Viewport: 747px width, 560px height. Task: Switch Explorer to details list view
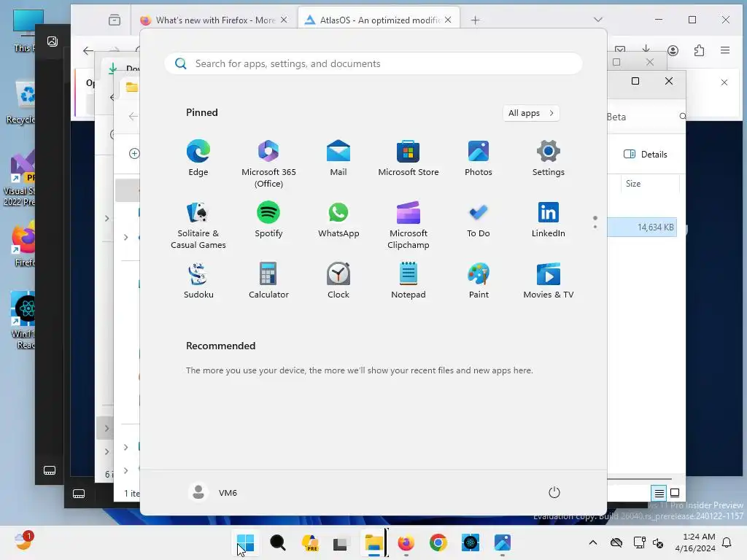point(659,494)
